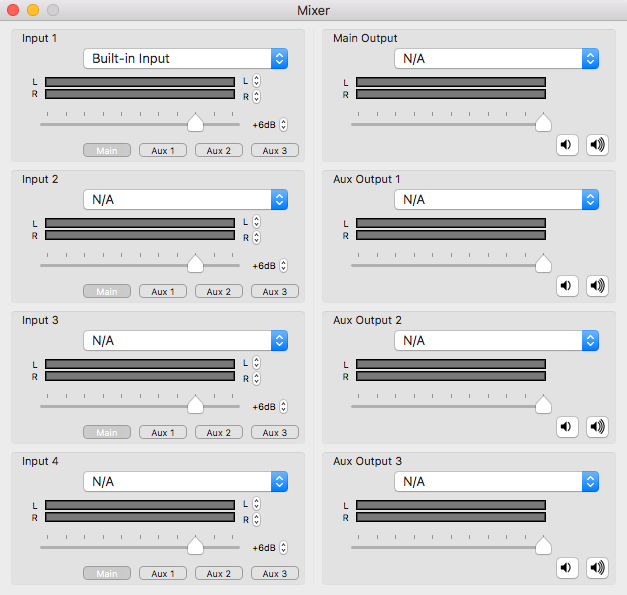The width and height of the screenshot is (627, 595).
Task: Toggle Aux 2 routing for Input 3
Action: (x=219, y=433)
